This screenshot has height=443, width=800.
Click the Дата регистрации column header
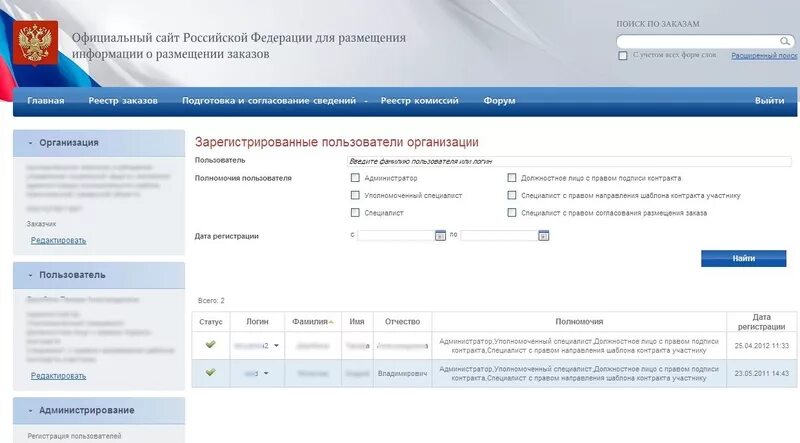(761, 322)
